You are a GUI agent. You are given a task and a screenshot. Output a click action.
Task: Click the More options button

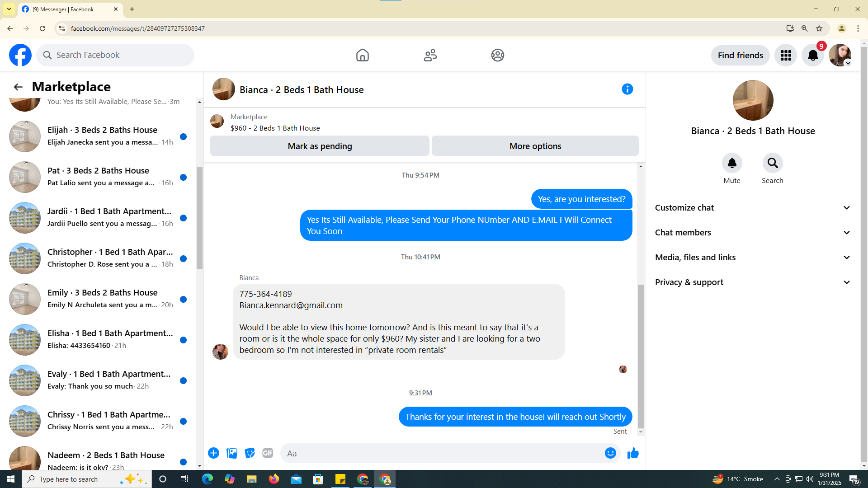(x=535, y=146)
